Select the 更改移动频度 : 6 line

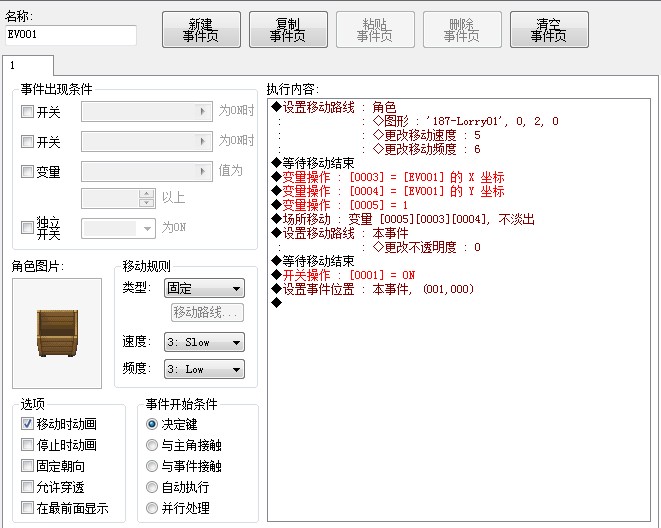(x=427, y=149)
